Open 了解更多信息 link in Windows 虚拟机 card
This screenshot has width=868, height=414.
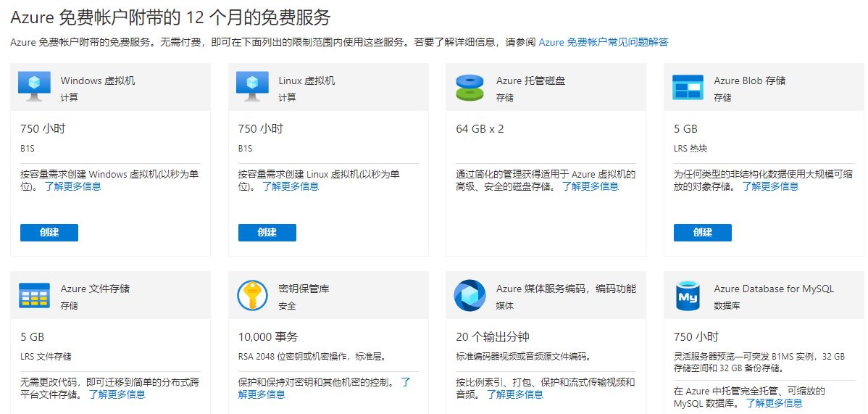[x=72, y=186]
